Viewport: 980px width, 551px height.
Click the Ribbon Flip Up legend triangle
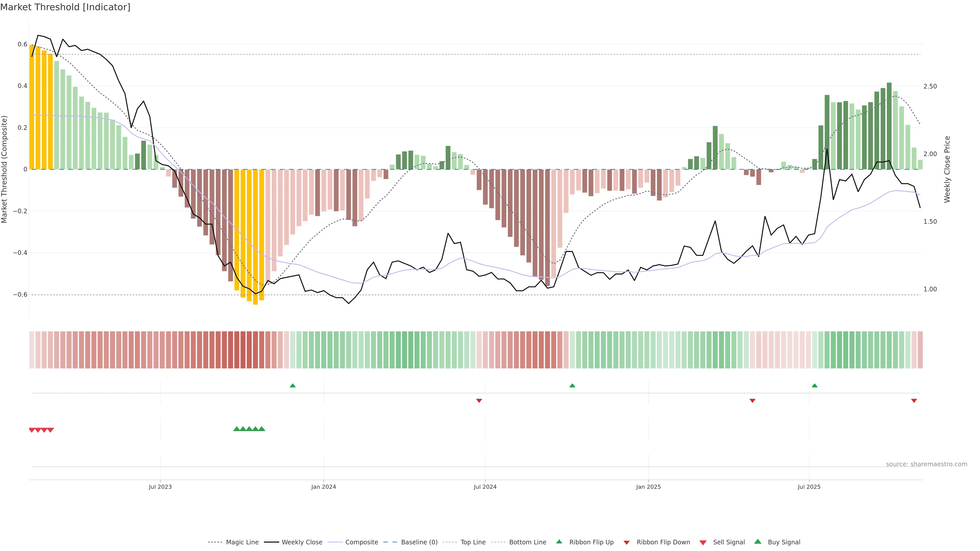559,542
